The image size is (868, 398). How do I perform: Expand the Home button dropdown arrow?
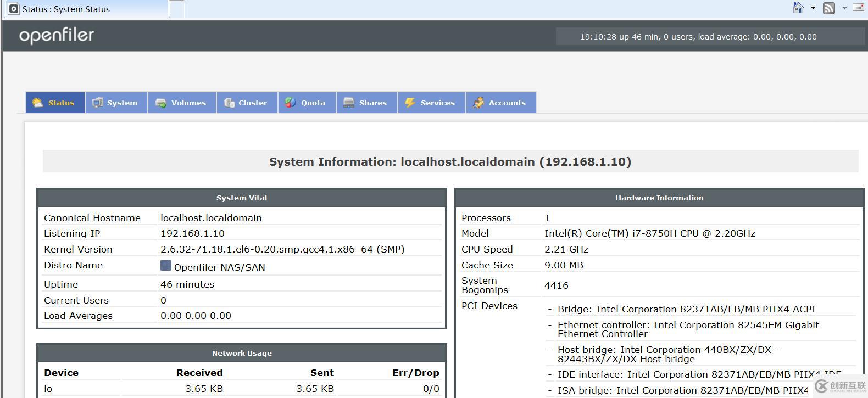813,8
